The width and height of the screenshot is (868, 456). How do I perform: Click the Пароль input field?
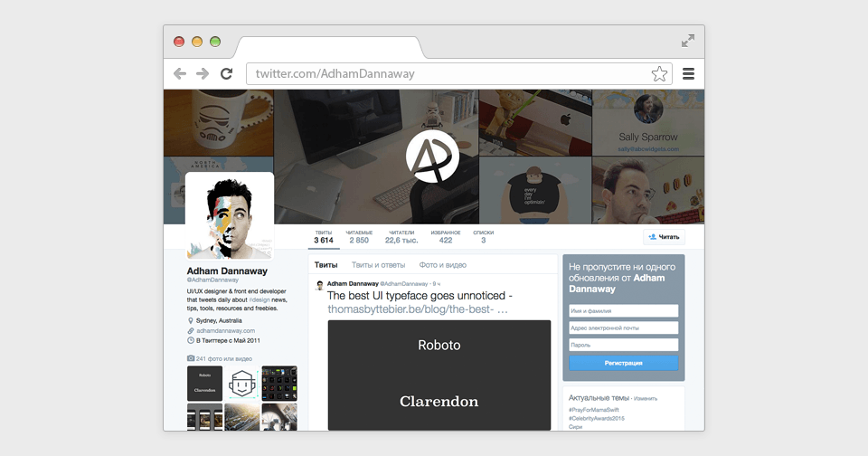(623, 345)
